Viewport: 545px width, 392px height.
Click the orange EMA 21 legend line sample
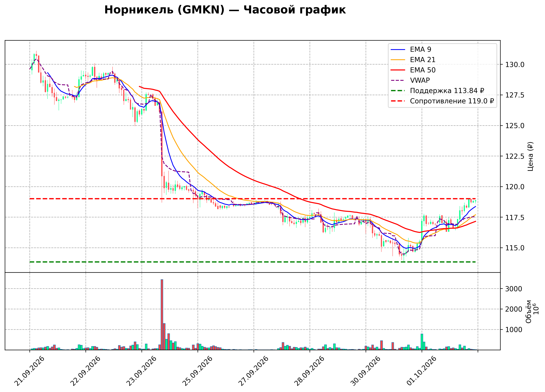click(398, 60)
